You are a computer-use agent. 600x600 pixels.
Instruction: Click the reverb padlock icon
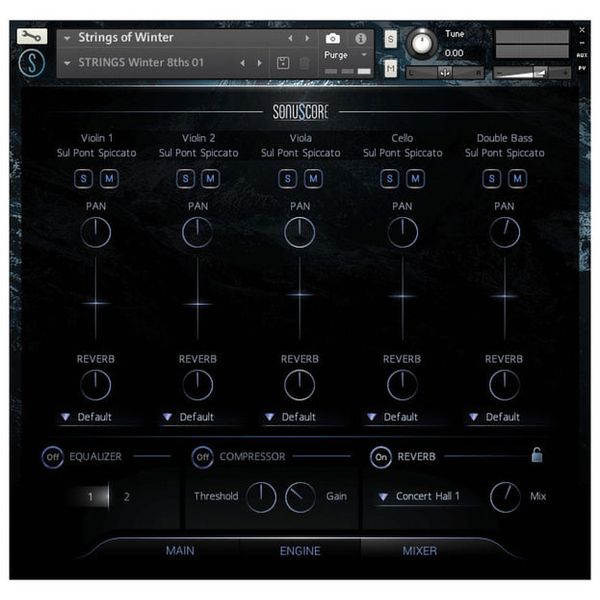pos(537,456)
